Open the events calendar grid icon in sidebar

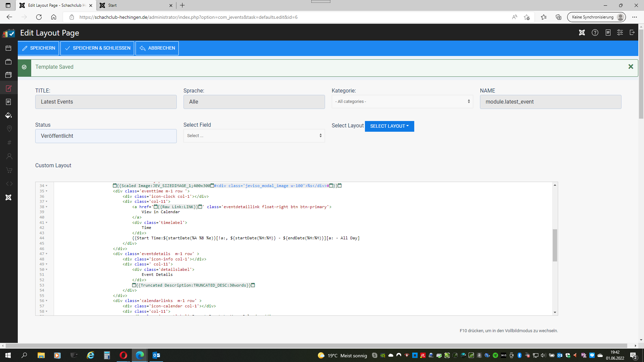point(9,75)
